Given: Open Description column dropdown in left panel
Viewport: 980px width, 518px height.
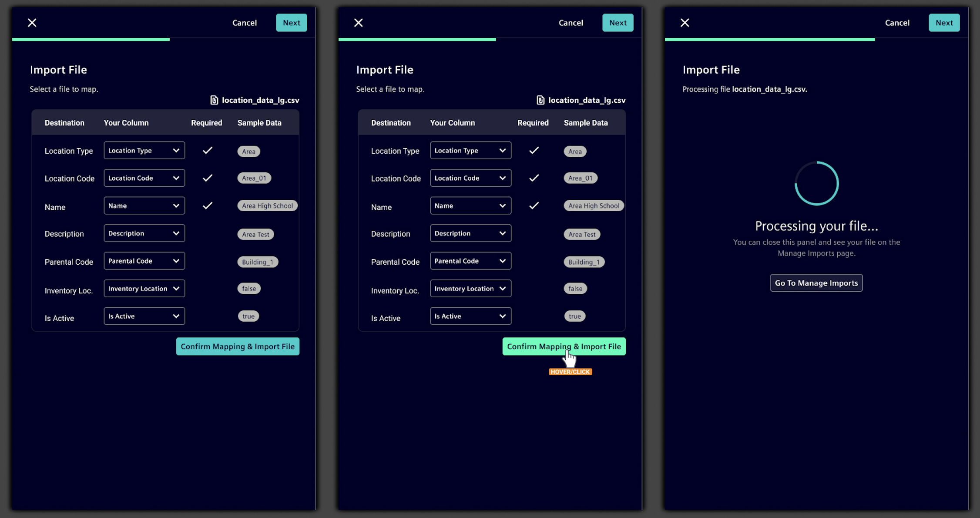Looking at the screenshot, I should pyautogui.click(x=144, y=233).
